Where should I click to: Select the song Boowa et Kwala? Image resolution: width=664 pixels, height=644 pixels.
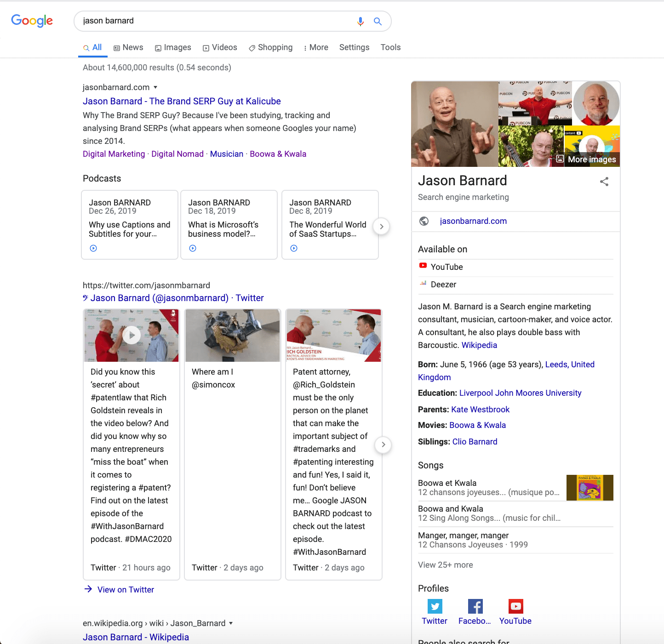pos(515,488)
